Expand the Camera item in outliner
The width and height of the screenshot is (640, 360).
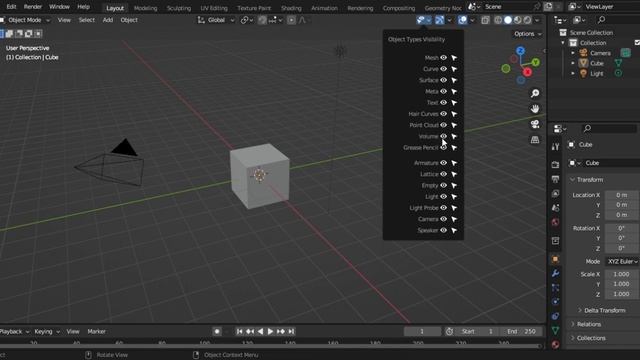coord(573,53)
